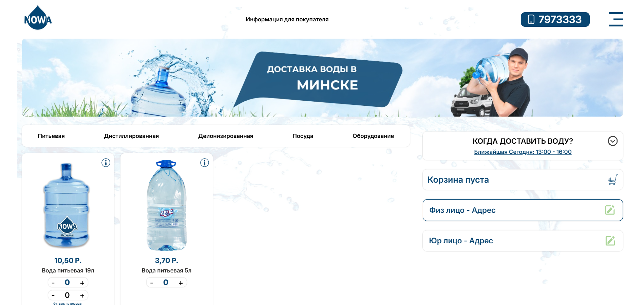Click edit icon for Юр лицо address

pos(610,241)
